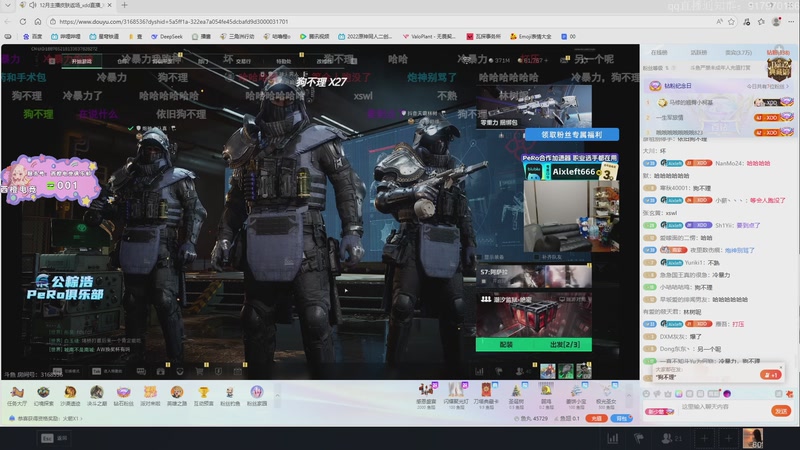Switch to the 在线榜 tab

tap(659, 53)
